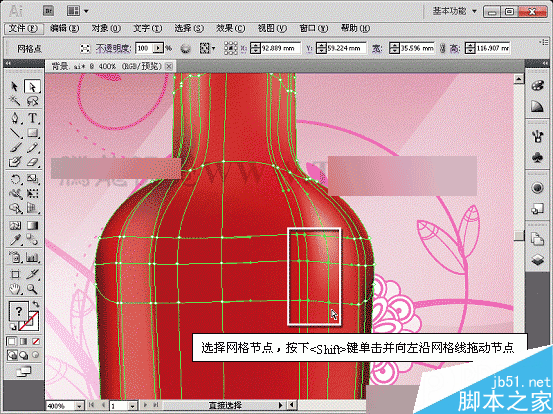Swap fill and stroke colors arrow
Viewport: 553px width, 414px height.
pos(36,304)
